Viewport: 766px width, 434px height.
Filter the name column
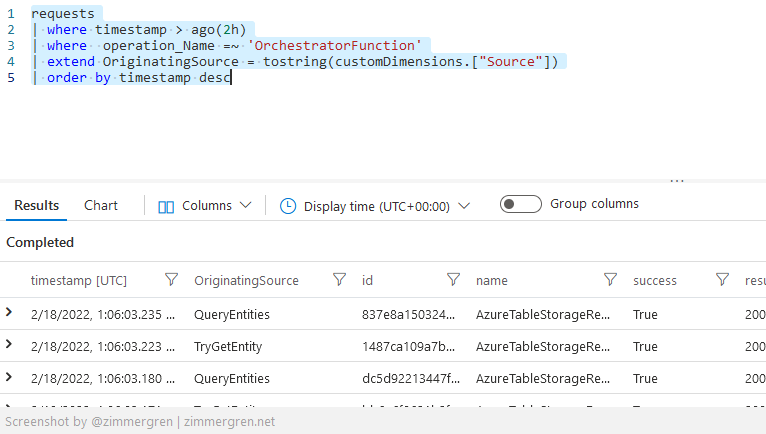610,280
